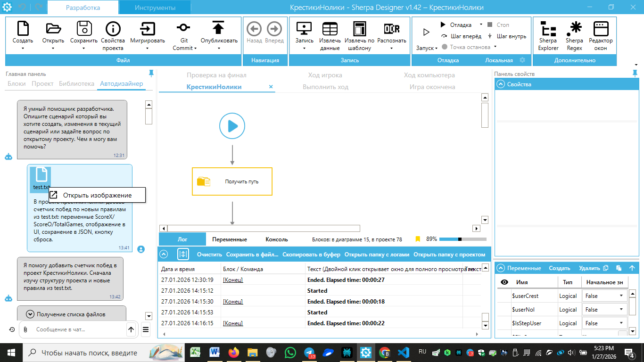The height and width of the screenshot is (362, 644).
Task: Click the paperclip attach icon in chat
Action: (25, 329)
